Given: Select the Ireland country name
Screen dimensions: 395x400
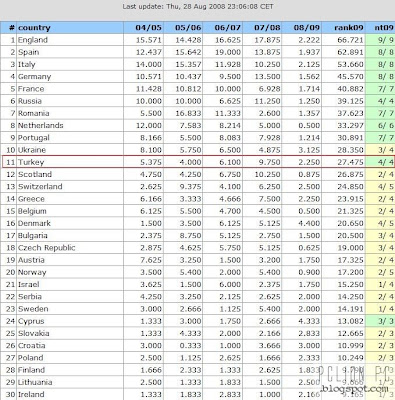Looking at the screenshot, I should 31,395.
